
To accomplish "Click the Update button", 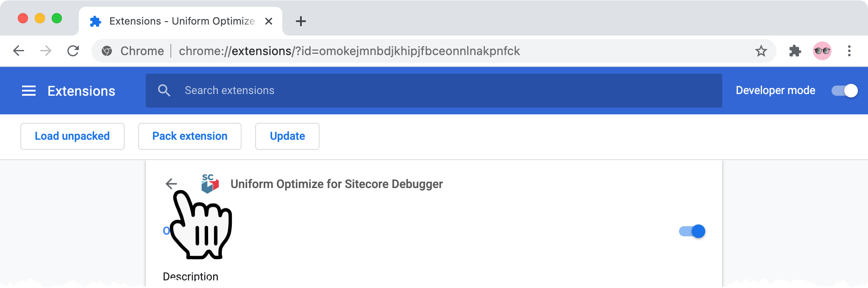I will coord(287,136).
